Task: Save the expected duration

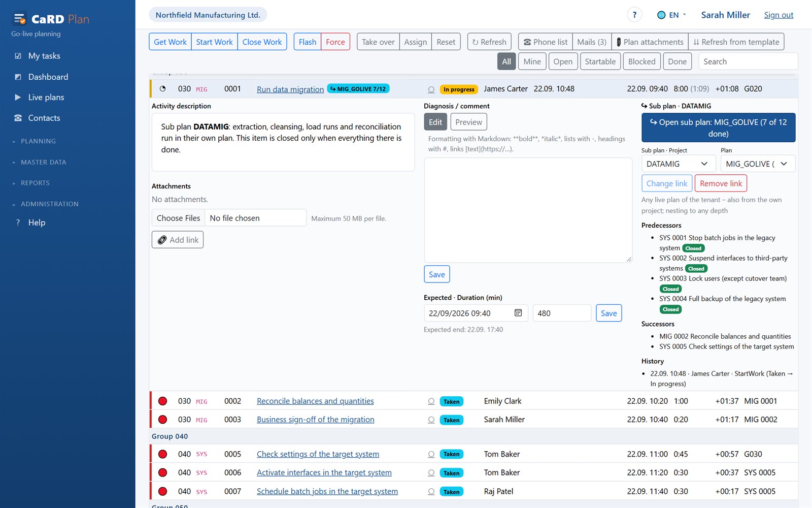Action: 608,313
